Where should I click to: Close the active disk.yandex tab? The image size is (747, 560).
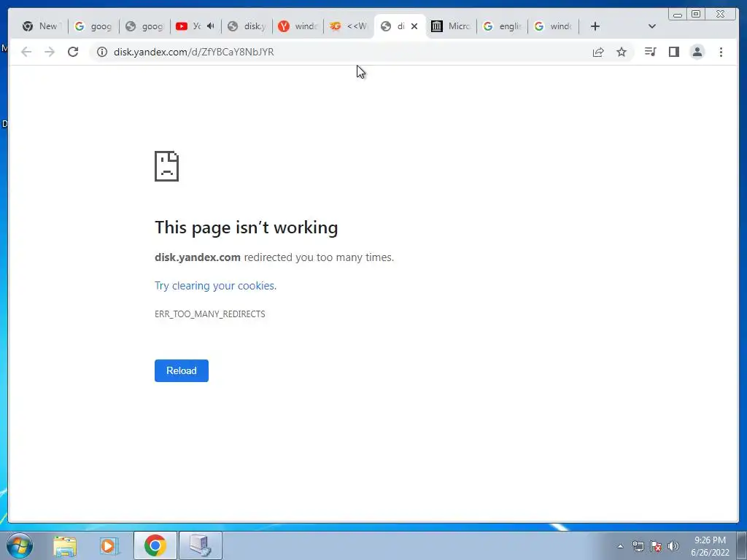tap(414, 26)
